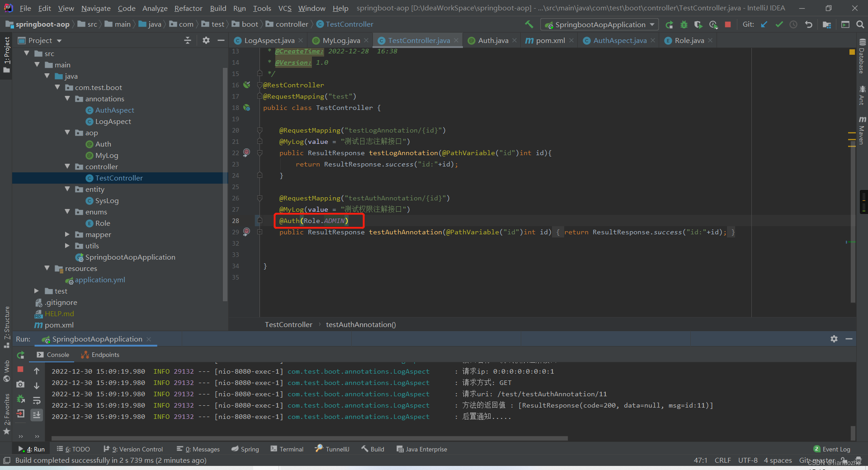Viewport: 868px width, 470px height.
Task: Open the TODO tool window
Action: coord(73,449)
